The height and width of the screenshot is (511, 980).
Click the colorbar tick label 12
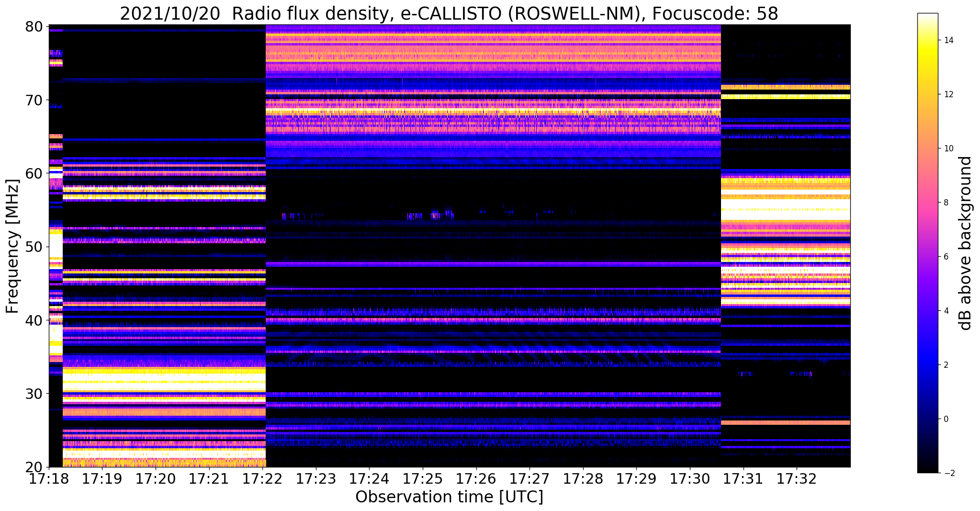tap(948, 94)
